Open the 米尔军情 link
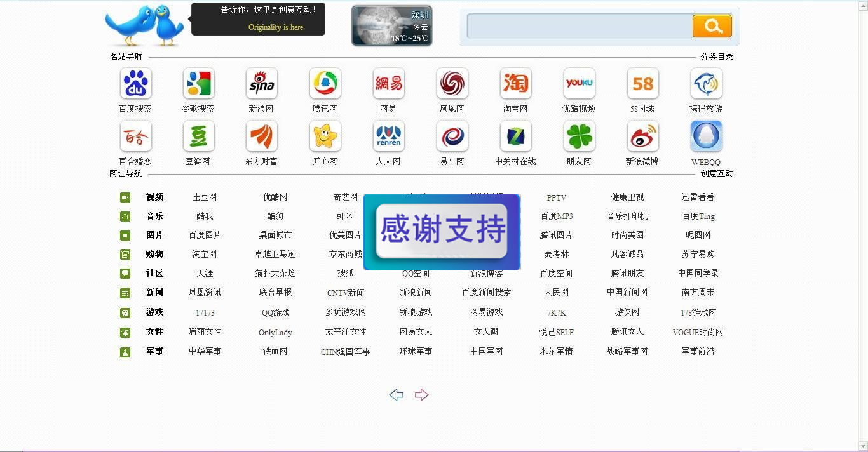The height and width of the screenshot is (452, 868). click(557, 351)
